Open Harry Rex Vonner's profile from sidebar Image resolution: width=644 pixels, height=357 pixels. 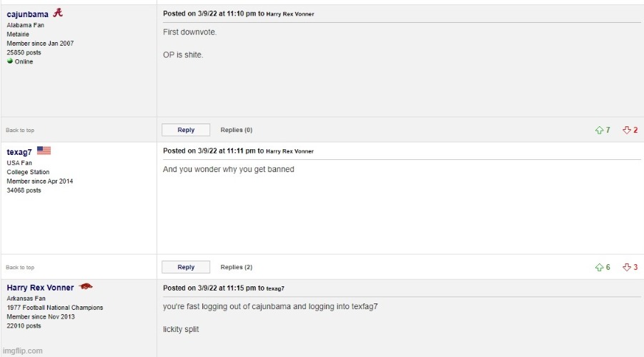click(x=40, y=288)
